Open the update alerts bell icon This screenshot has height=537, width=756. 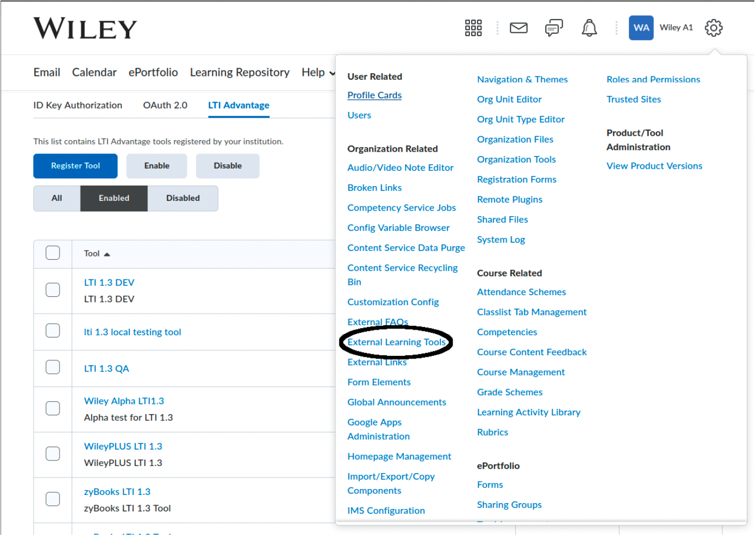[589, 28]
